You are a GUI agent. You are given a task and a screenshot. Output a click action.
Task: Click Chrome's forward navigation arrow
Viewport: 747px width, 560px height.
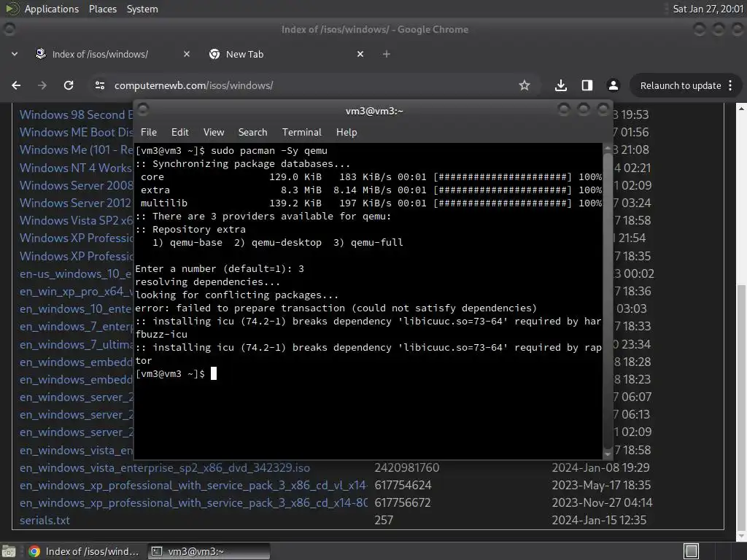(42, 86)
